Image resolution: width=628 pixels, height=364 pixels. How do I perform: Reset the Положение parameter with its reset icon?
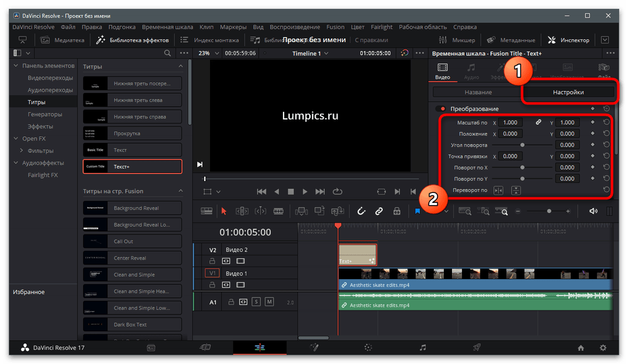606,134
